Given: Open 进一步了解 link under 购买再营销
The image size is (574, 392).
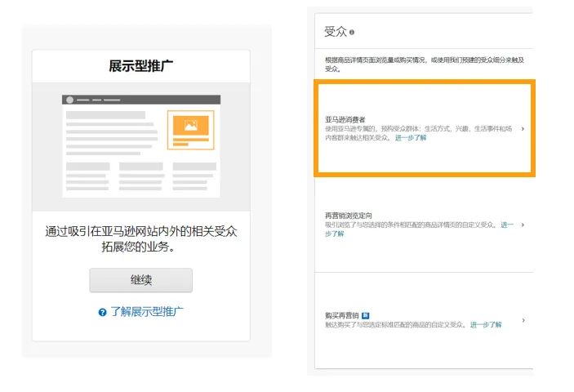Looking at the screenshot, I should [x=486, y=325].
